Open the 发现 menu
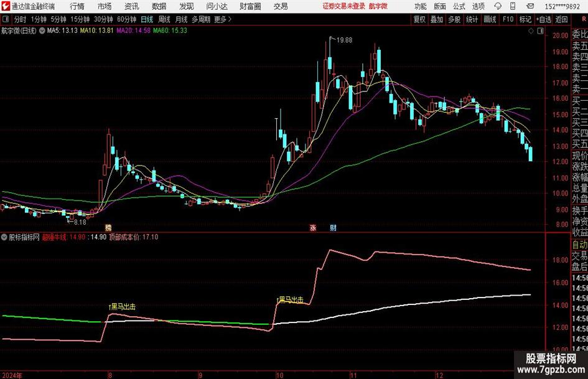 click(187, 6)
